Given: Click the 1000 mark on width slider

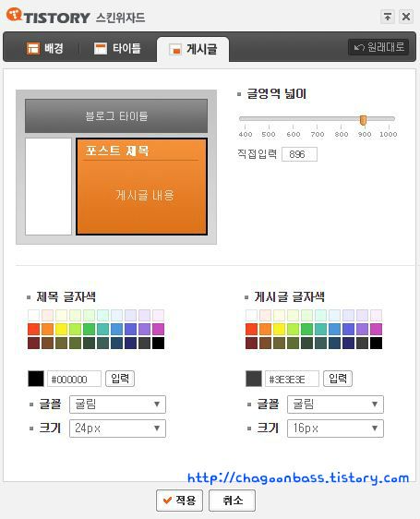Looking at the screenshot, I should coord(389,134).
